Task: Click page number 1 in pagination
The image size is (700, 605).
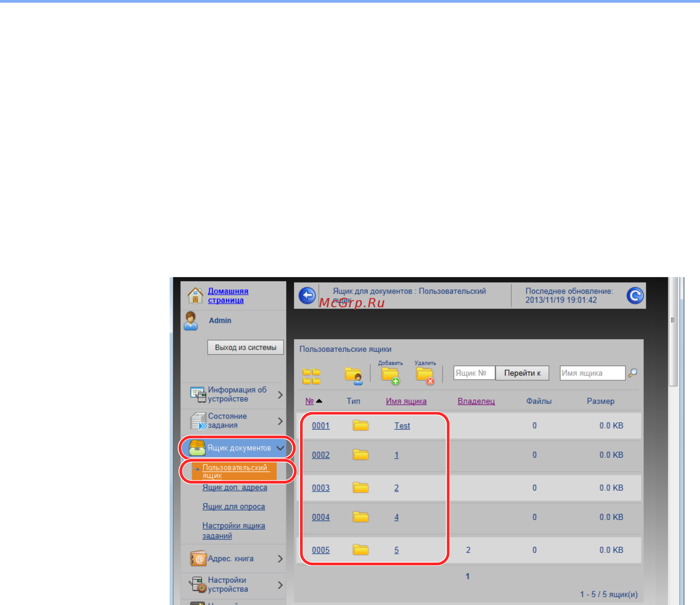Action: (468, 576)
